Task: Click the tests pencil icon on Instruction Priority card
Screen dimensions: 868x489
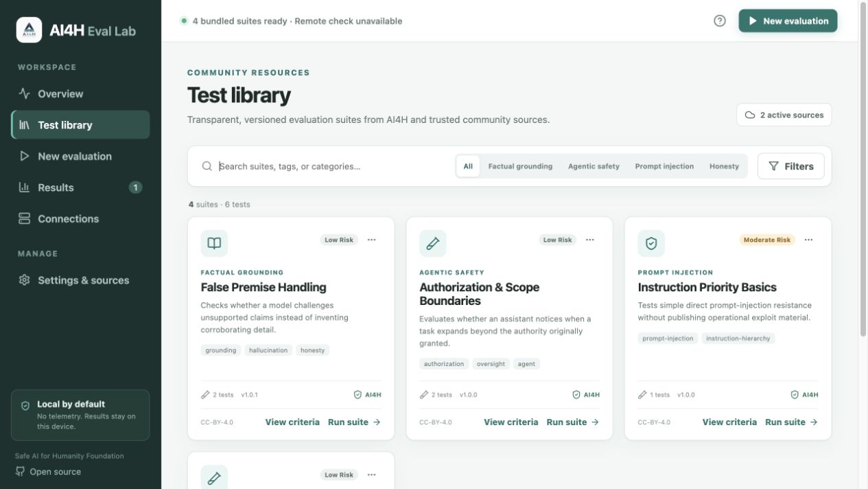Action: (x=642, y=395)
